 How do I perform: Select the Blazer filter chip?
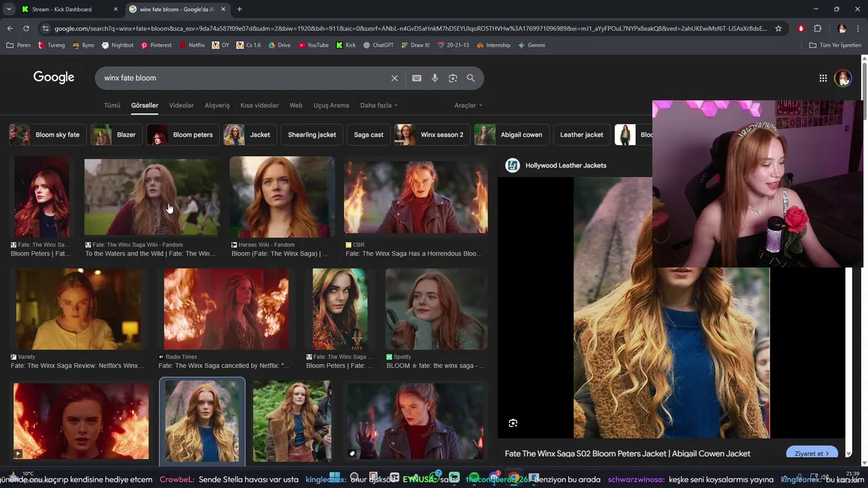point(116,135)
